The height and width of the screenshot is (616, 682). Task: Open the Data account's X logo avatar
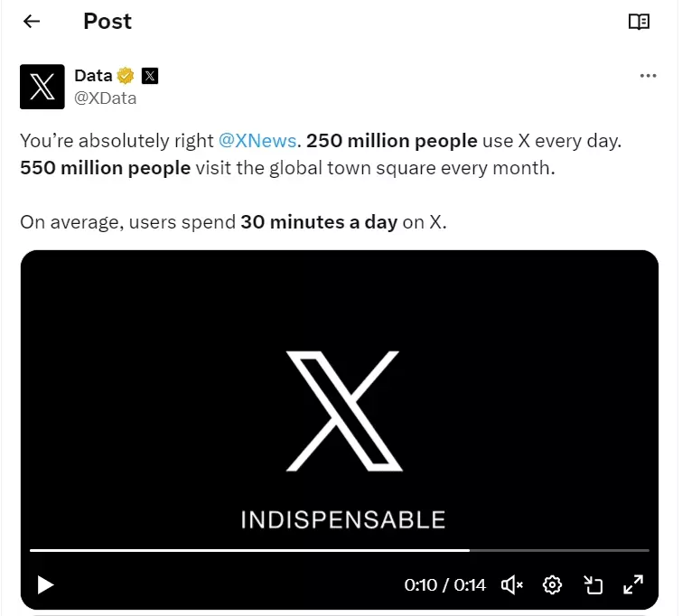(x=42, y=87)
